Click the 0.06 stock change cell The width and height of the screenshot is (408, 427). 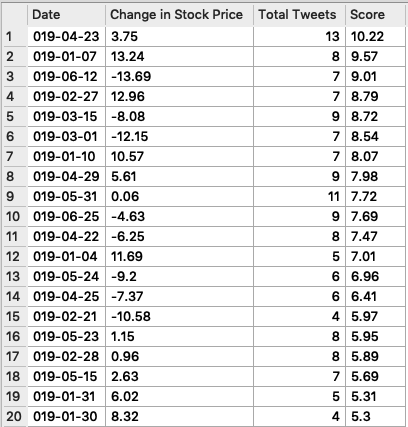[x=179, y=197]
